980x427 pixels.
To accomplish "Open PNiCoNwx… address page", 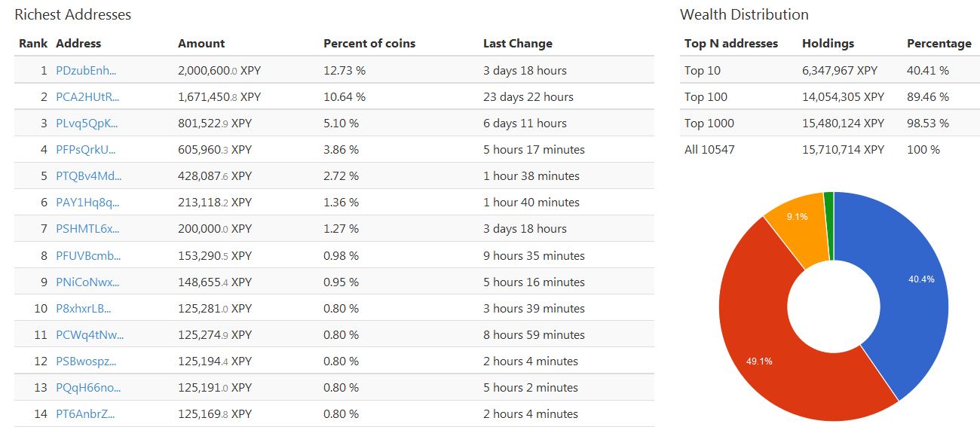I will coord(88,282).
